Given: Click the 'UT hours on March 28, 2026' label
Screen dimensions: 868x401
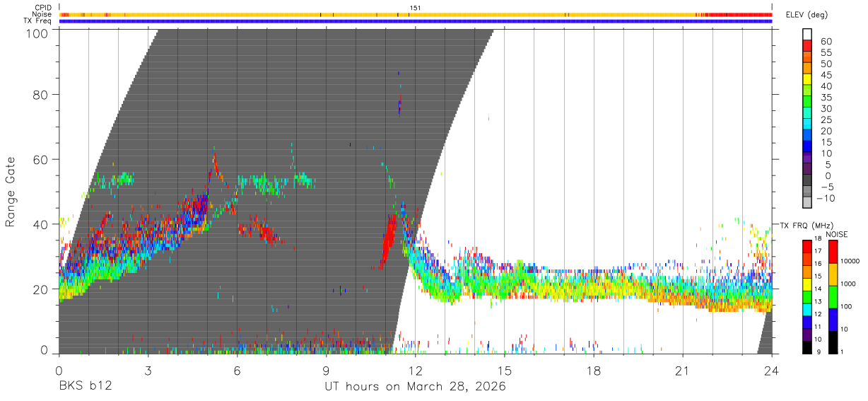Looking at the screenshot, I should pyautogui.click(x=415, y=387).
